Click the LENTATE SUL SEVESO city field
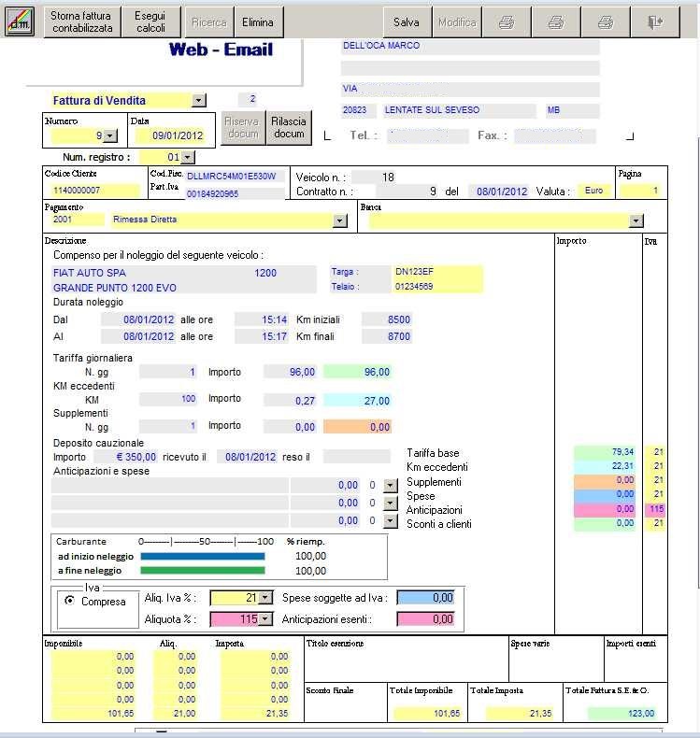This screenshot has height=738, width=700. (x=459, y=110)
